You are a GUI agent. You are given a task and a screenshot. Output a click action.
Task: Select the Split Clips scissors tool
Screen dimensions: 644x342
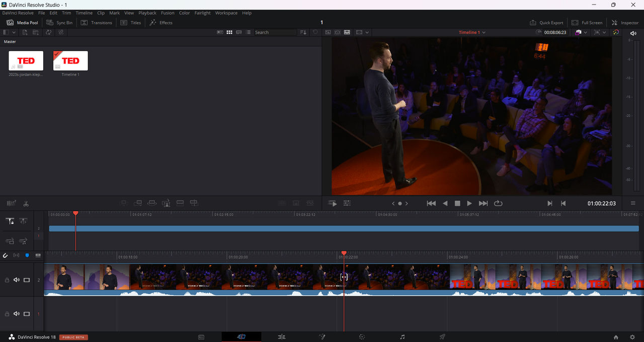click(x=26, y=203)
